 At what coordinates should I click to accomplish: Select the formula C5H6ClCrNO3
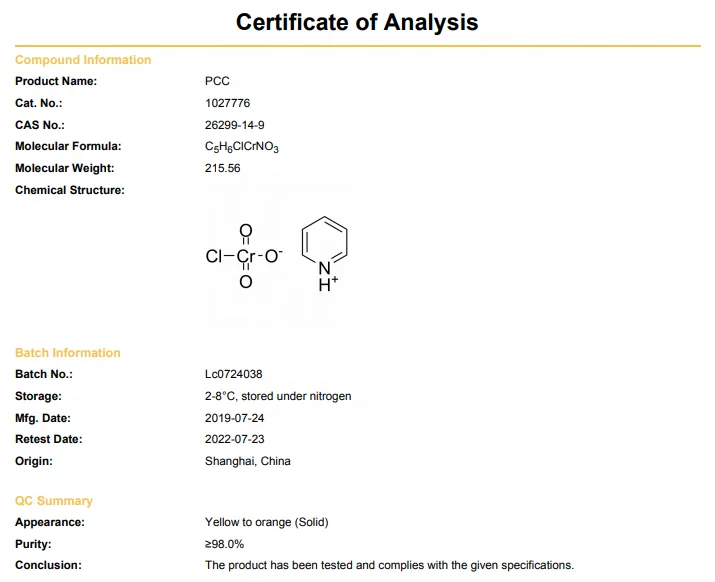pos(242,147)
